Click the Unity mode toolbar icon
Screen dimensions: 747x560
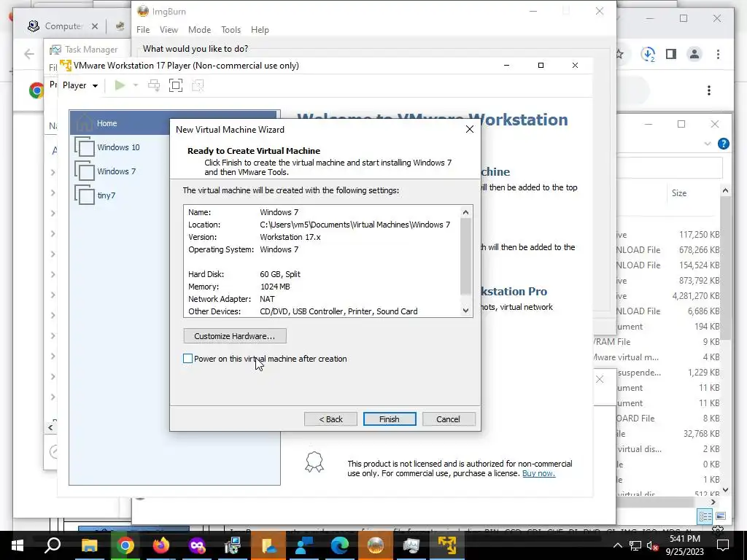pyautogui.click(x=197, y=85)
